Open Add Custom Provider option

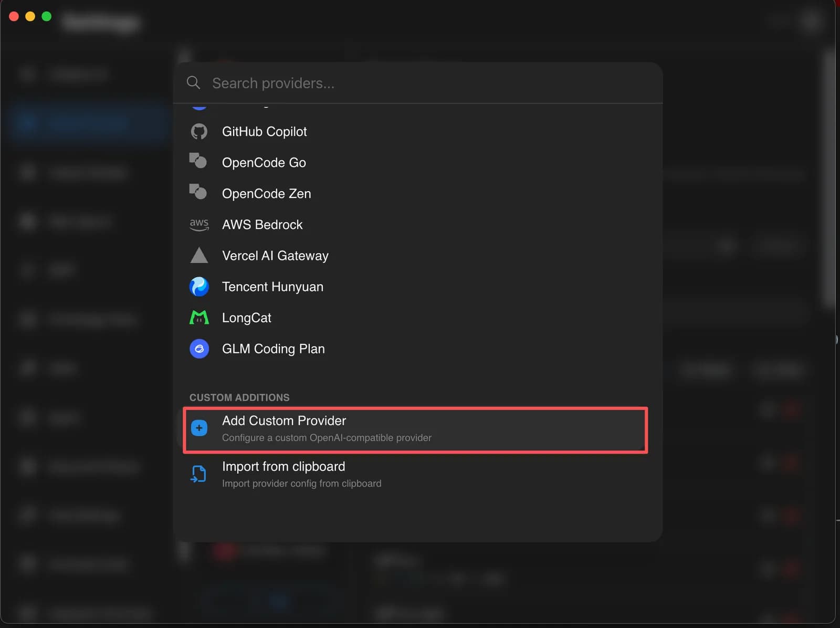coord(415,430)
